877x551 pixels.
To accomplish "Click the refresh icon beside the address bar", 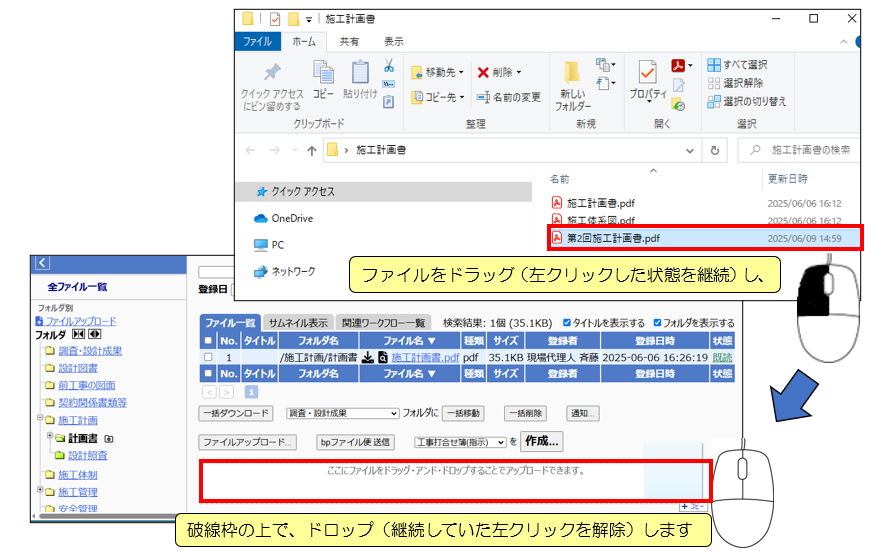I will 715,150.
